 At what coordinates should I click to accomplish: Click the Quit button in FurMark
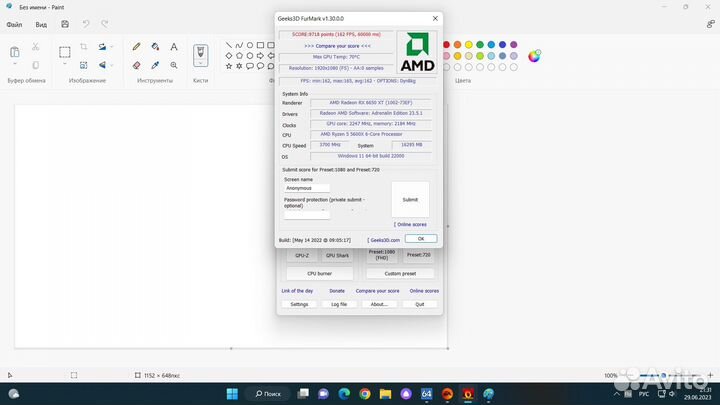coord(420,304)
